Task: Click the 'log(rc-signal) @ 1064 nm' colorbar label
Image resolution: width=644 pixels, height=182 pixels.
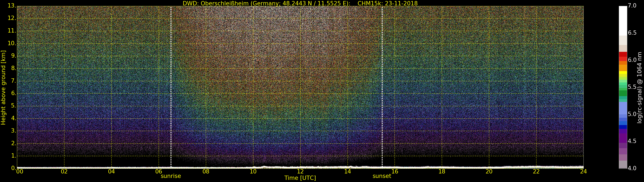Action: point(639,88)
